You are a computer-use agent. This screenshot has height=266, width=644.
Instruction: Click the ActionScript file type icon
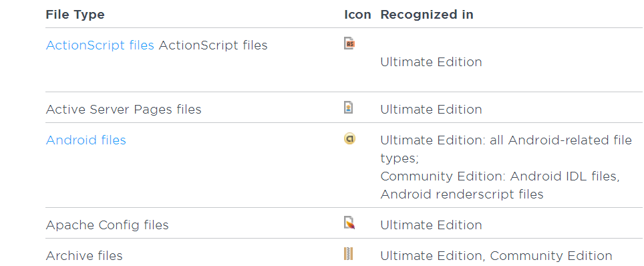point(349,43)
